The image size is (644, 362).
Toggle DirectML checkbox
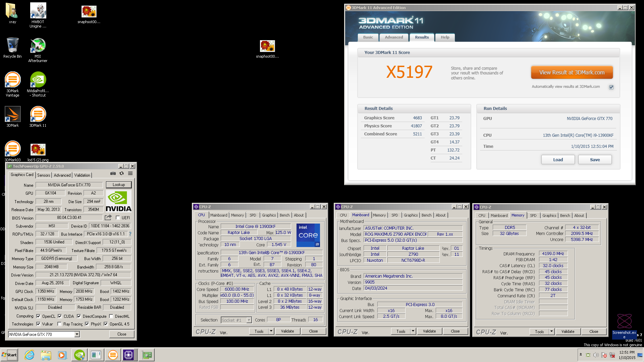point(111,316)
